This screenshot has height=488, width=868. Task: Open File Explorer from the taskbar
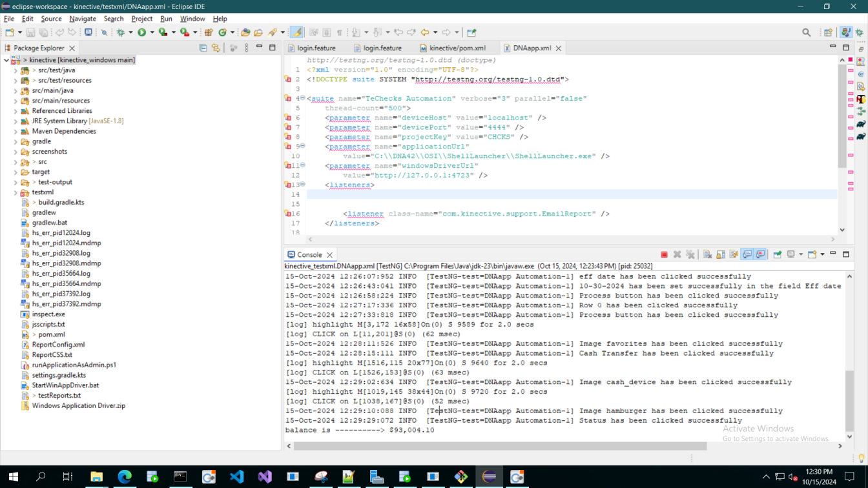tap(96, 477)
